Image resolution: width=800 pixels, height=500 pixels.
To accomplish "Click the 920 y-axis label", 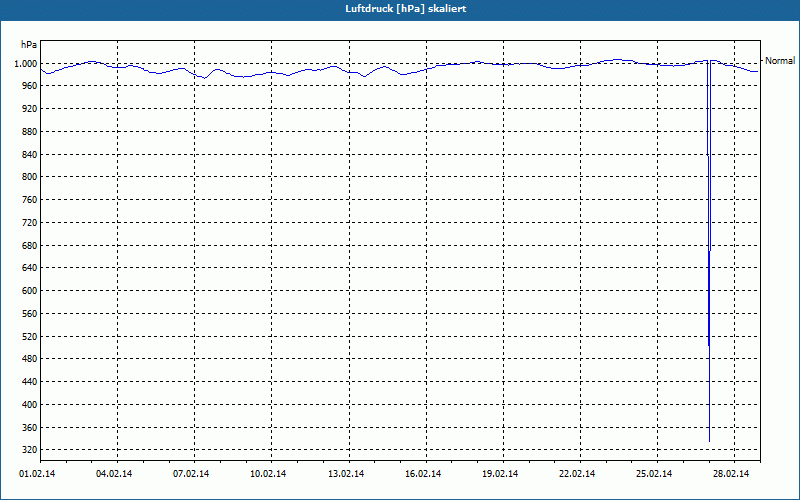I will click(x=30, y=109).
